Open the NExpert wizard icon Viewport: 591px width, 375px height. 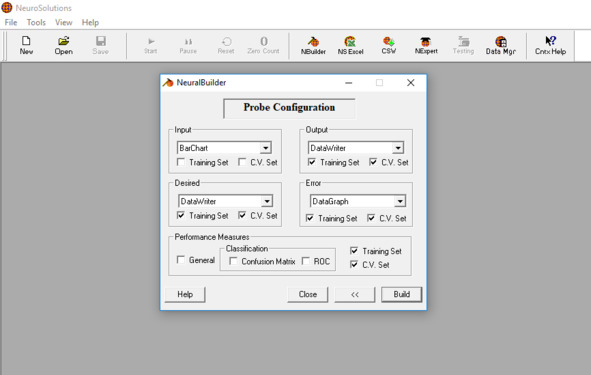(426, 46)
